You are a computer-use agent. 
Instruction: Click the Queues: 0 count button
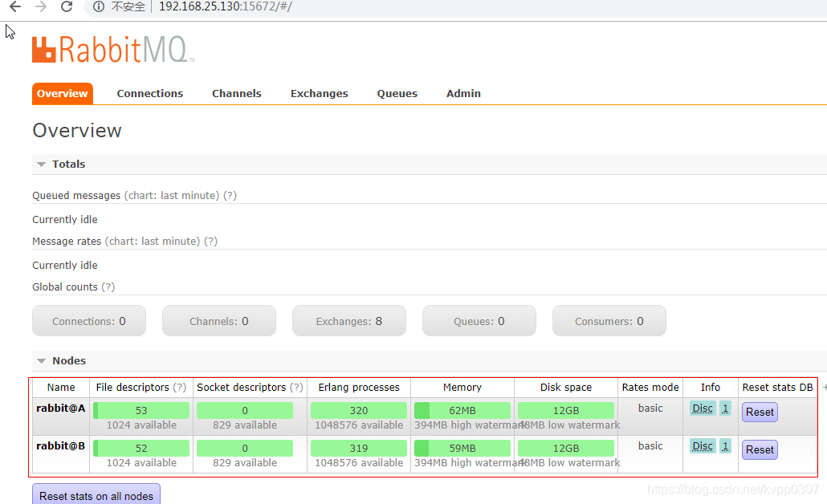(479, 320)
